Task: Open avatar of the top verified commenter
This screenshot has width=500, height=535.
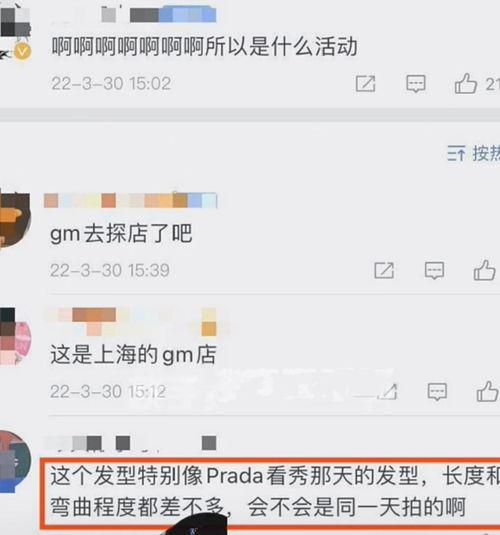Action: pos(15,32)
